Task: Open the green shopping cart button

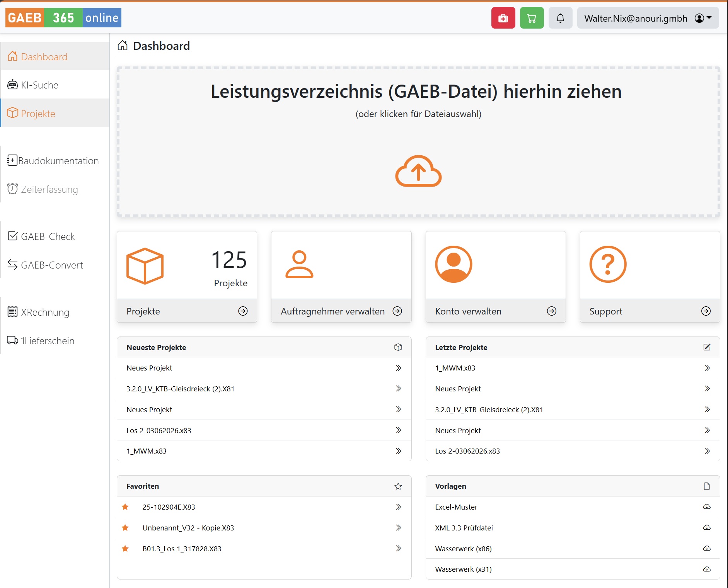Action: 532,18
